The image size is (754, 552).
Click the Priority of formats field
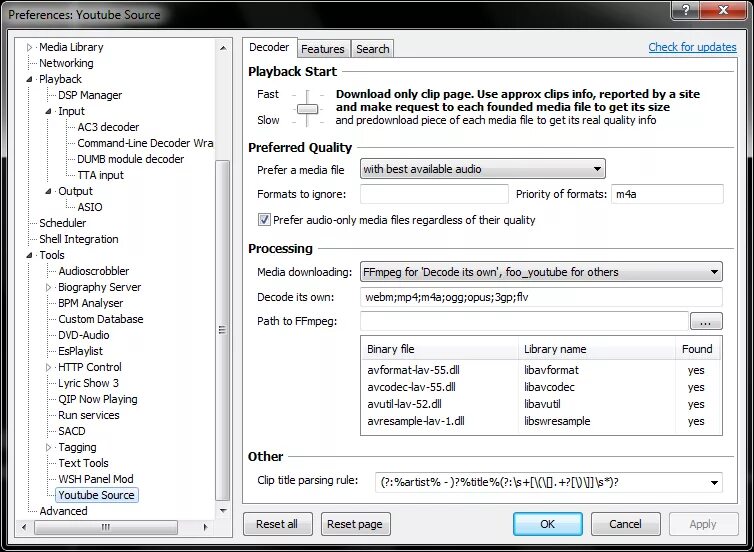coord(667,194)
